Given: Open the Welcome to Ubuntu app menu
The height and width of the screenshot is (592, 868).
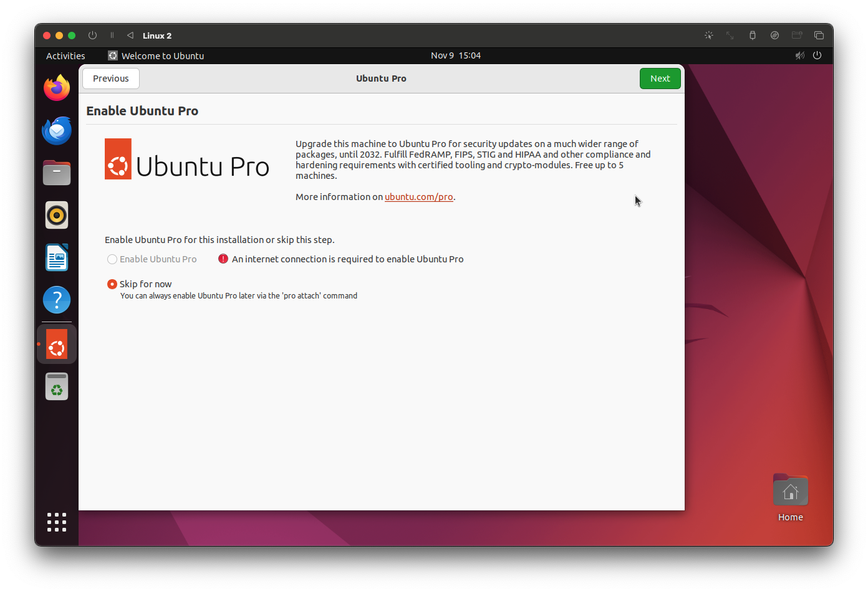Looking at the screenshot, I should [156, 55].
